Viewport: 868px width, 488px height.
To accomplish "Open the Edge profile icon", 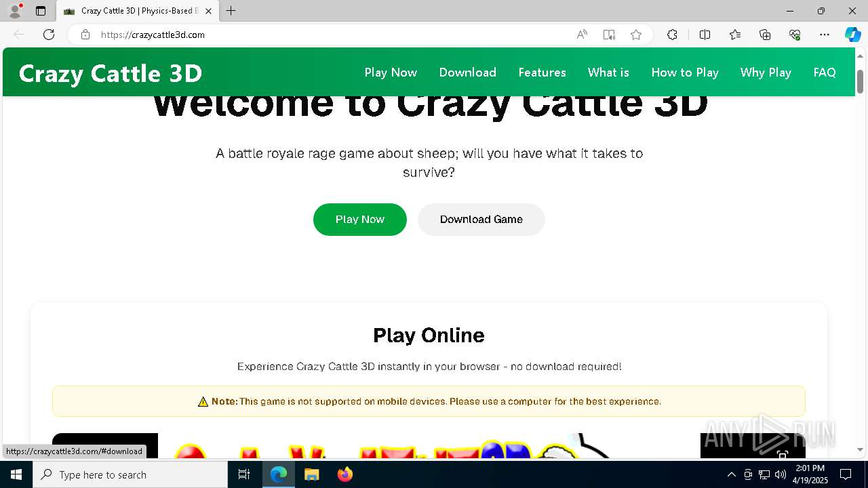I will (x=15, y=11).
